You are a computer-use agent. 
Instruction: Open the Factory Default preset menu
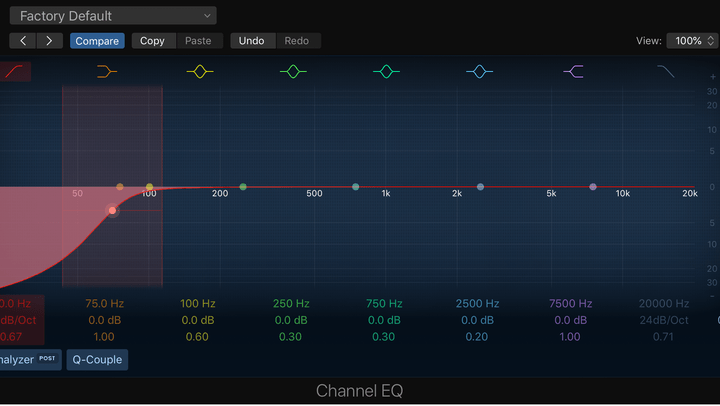[113, 16]
